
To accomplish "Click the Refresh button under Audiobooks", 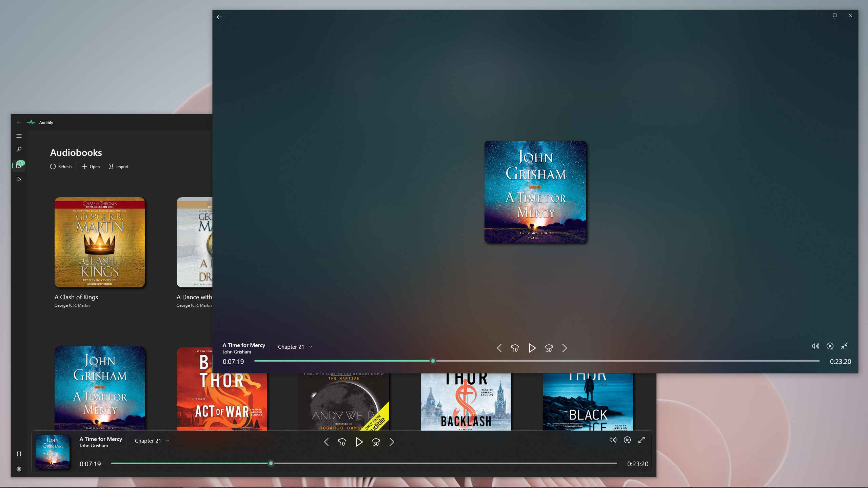I will point(61,166).
